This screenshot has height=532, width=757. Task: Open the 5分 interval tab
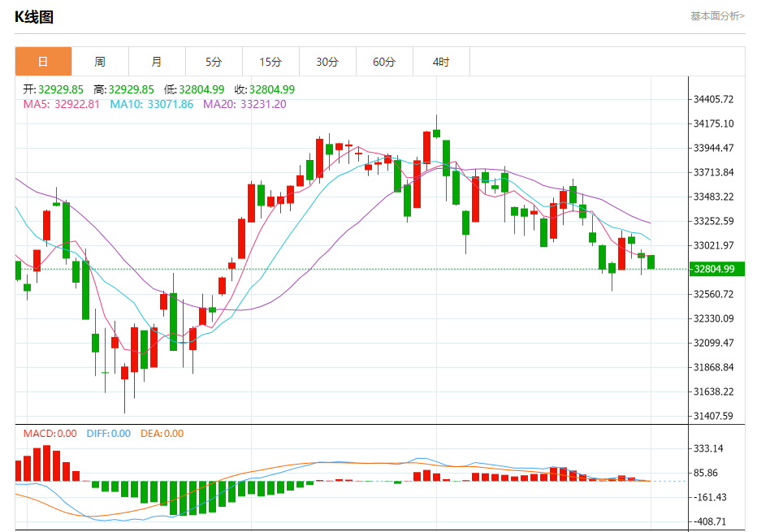[214, 61]
